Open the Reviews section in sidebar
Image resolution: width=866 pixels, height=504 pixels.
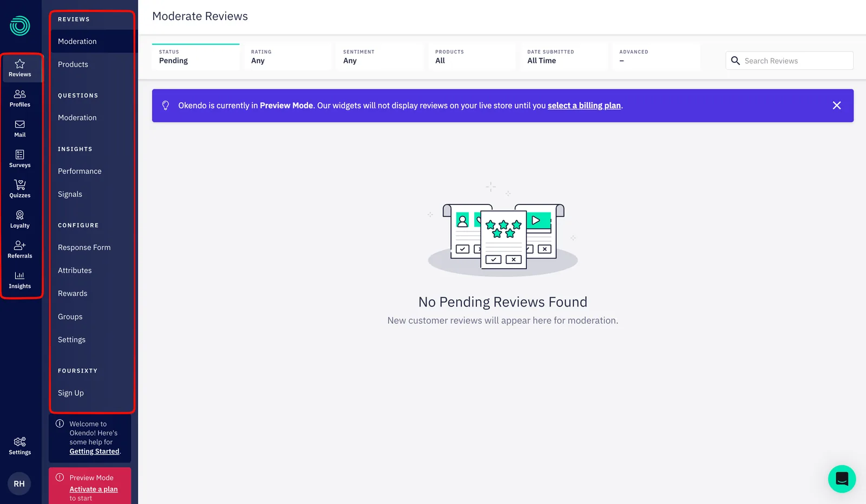(x=20, y=68)
